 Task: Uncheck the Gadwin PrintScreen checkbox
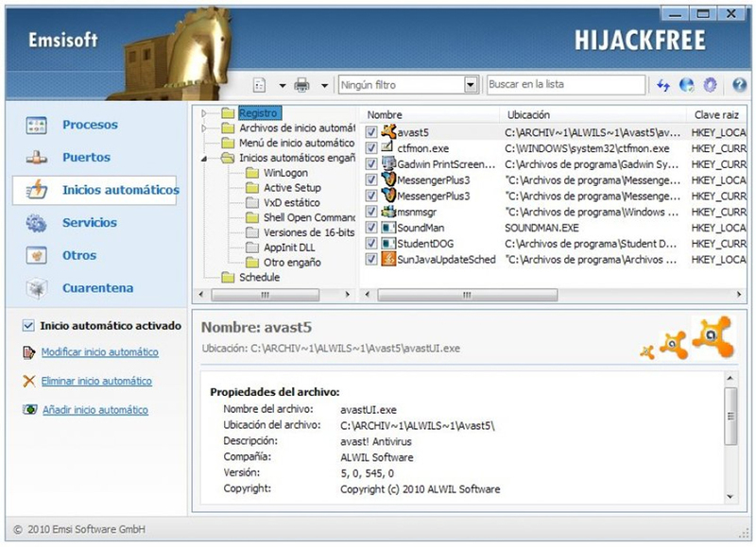pyautogui.click(x=371, y=163)
